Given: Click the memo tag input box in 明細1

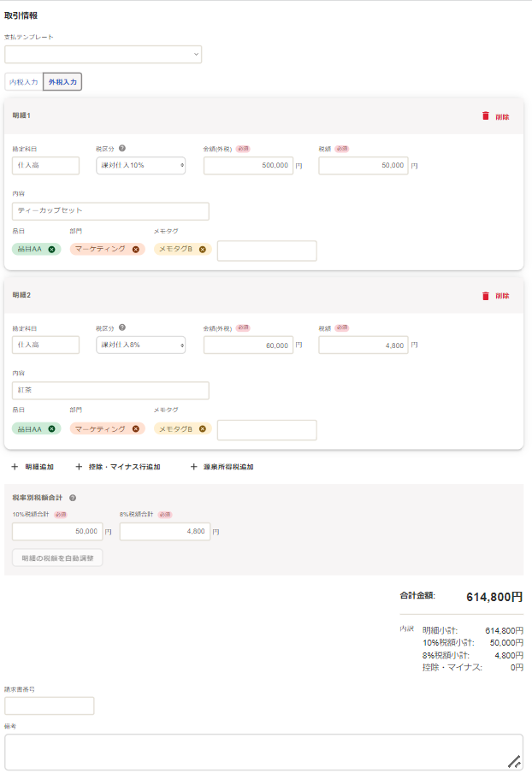Looking at the screenshot, I should (267, 251).
